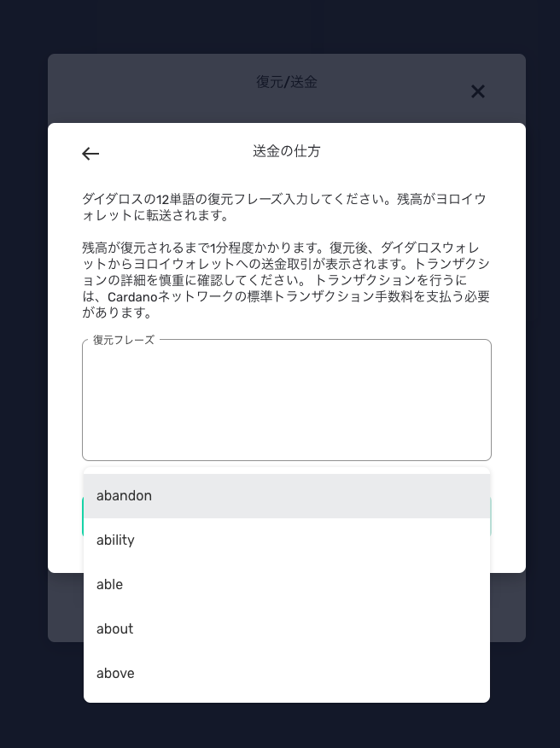Click the 復元フレーズ field label

(x=124, y=340)
